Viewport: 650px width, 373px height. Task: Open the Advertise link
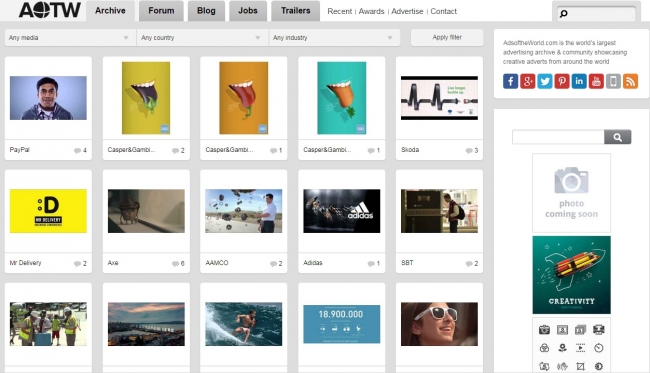[407, 12]
